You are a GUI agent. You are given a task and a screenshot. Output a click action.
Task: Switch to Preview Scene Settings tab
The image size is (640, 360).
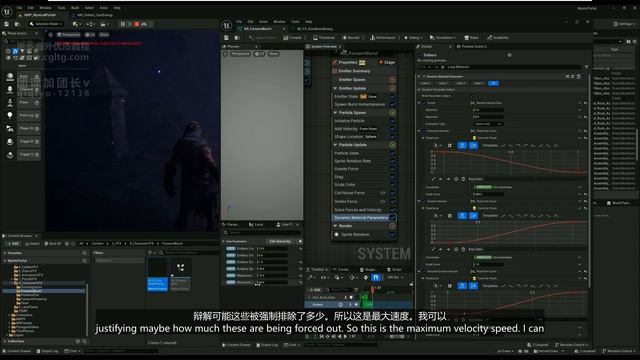point(473,47)
